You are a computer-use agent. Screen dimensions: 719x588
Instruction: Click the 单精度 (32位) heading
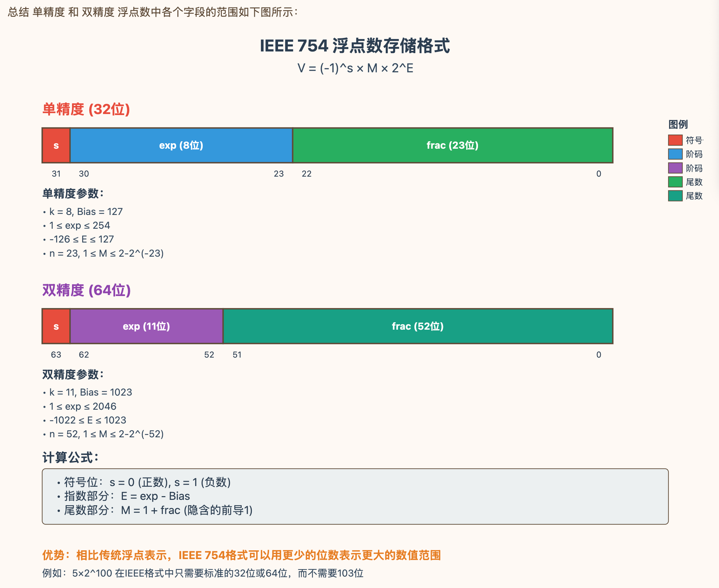click(x=86, y=109)
